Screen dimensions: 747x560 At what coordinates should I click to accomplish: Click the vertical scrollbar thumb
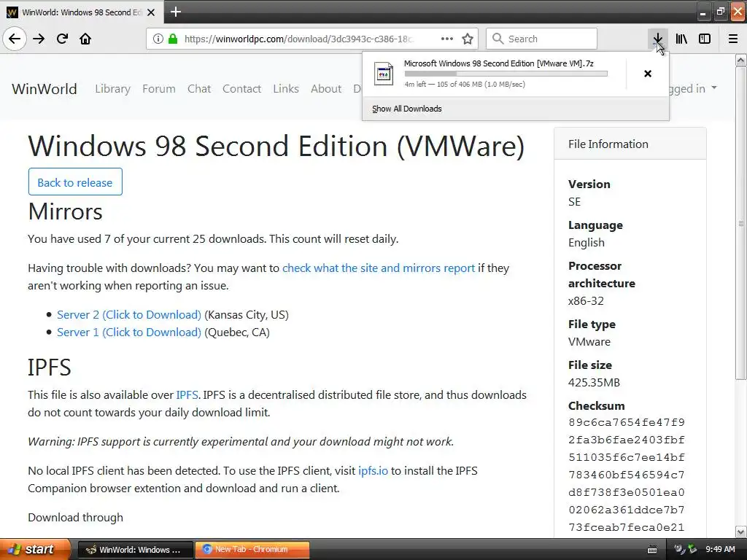[741, 223]
